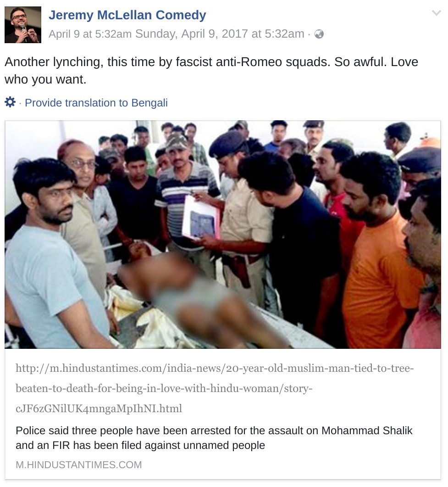Open the hospital crowd article photo

coord(223,235)
